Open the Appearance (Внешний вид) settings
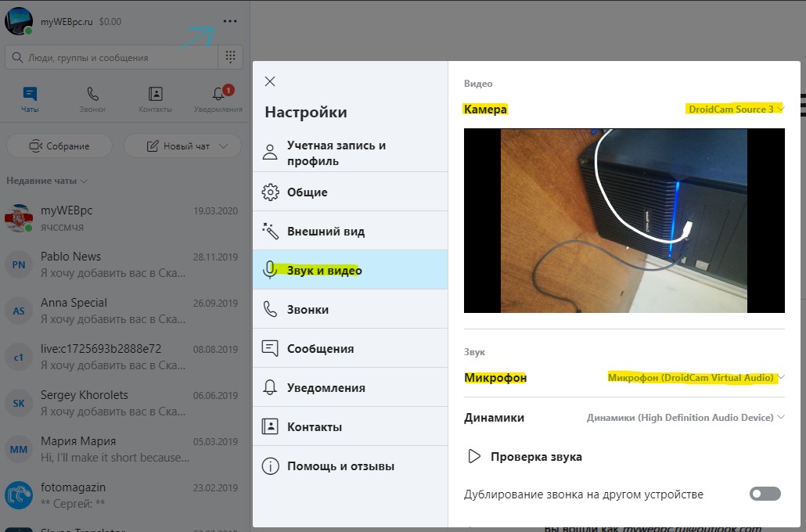 (326, 232)
